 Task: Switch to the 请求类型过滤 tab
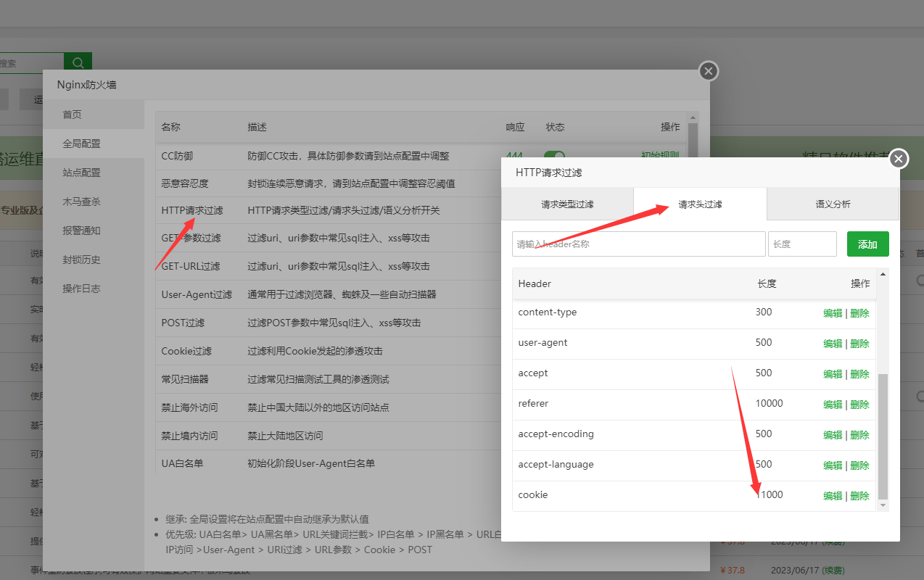point(567,204)
